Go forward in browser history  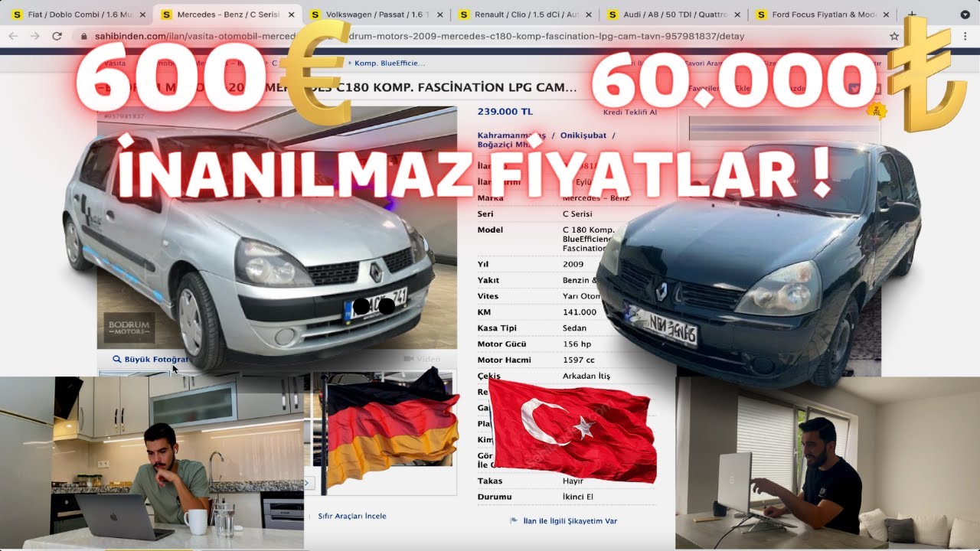point(34,36)
